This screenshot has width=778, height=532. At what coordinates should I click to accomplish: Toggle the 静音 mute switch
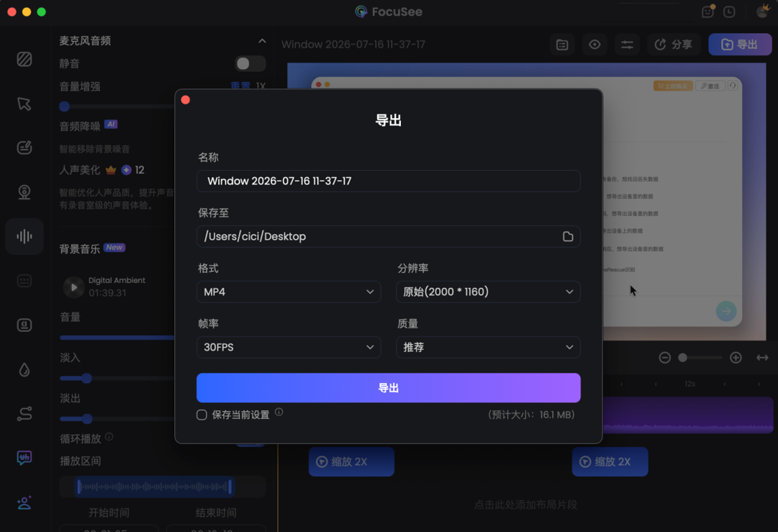[250, 63]
